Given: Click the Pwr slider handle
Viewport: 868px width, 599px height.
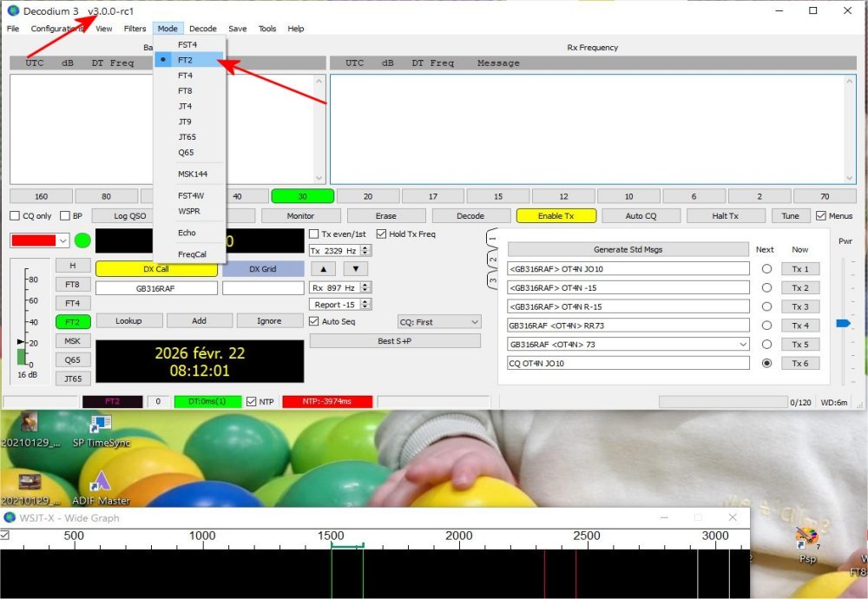Looking at the screenshot, I should [843, 323].
